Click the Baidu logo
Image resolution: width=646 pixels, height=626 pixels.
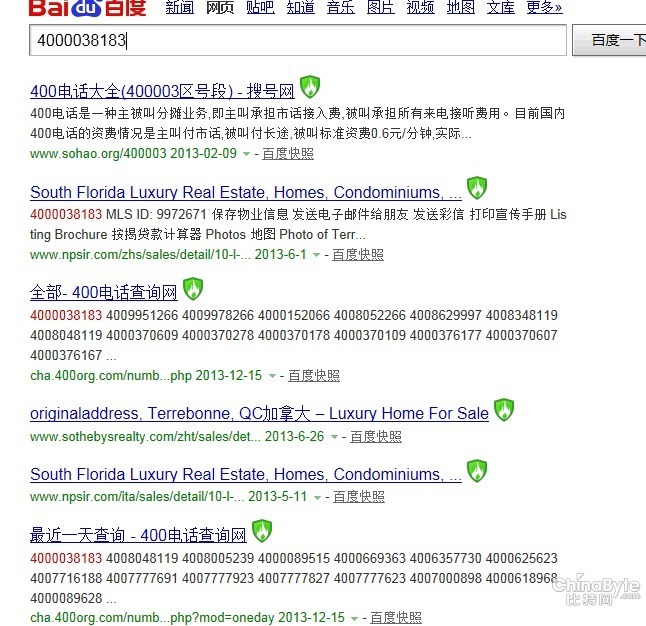[x=88, y=9]
